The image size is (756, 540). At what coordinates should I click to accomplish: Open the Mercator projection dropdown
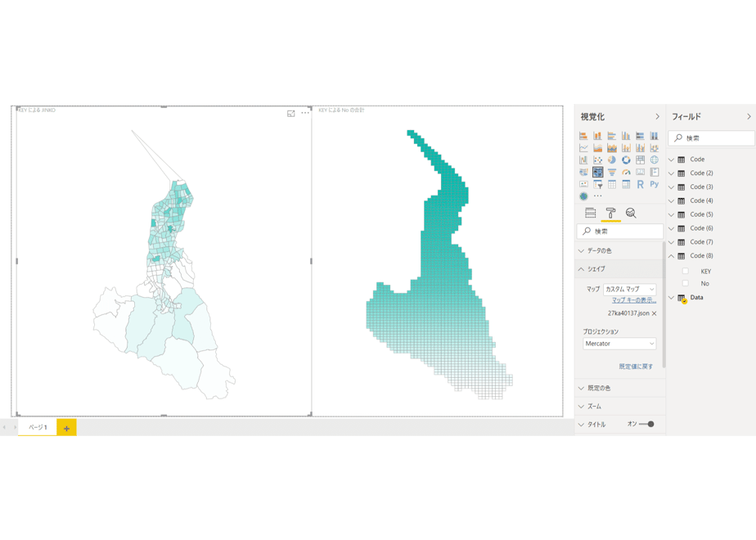coord(619,344)
